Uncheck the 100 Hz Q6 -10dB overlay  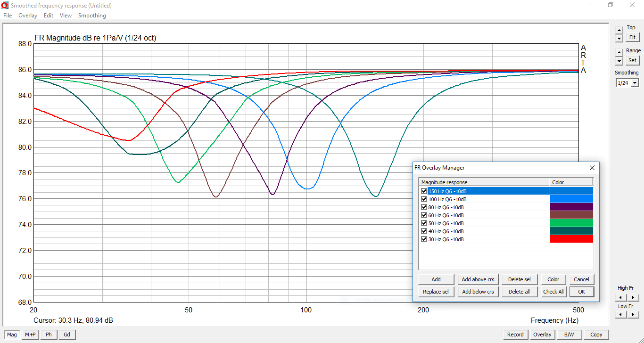tap(424, 199)
